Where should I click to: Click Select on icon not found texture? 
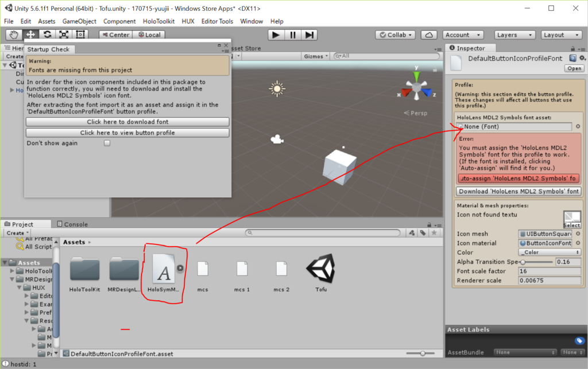coord(572,225)
